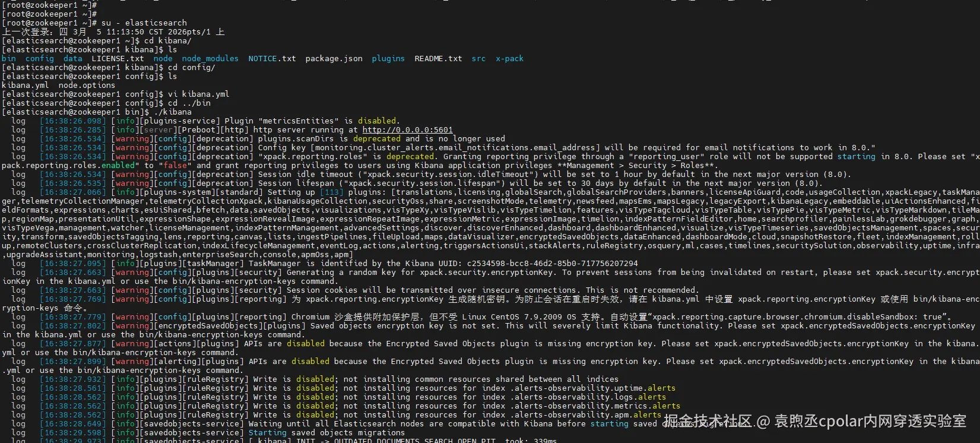Click the 'su - elasticsearch' command
This screenshot has height=443, width=980.
coord(144,23)
